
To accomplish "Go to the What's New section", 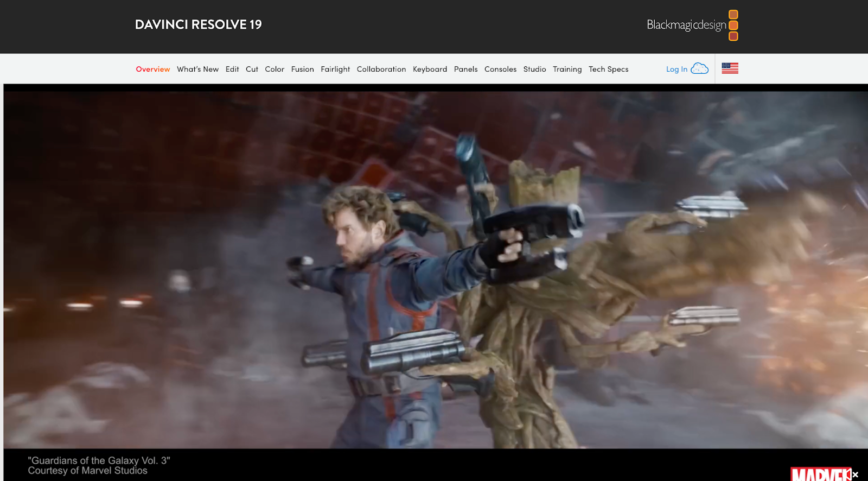I will [197, 69].
